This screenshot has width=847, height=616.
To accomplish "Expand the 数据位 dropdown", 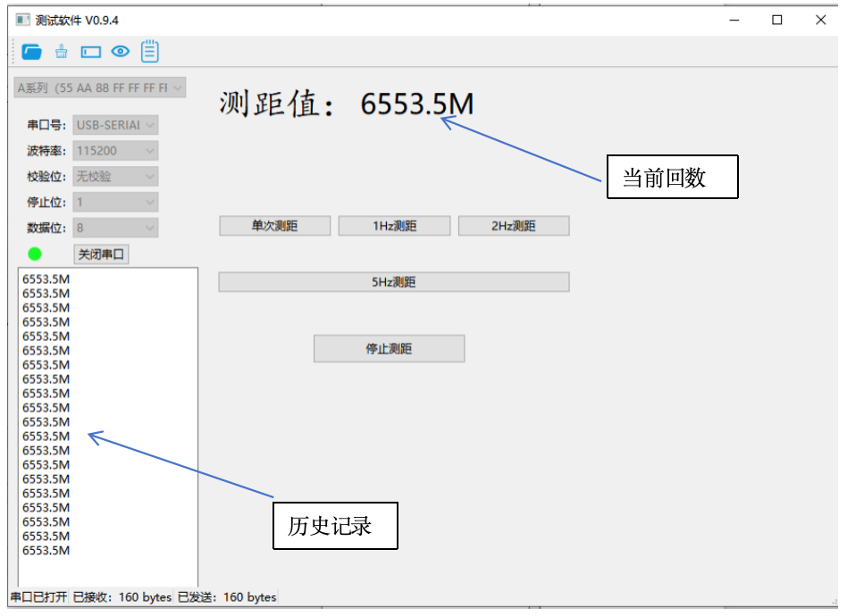I will pos(115,229).
